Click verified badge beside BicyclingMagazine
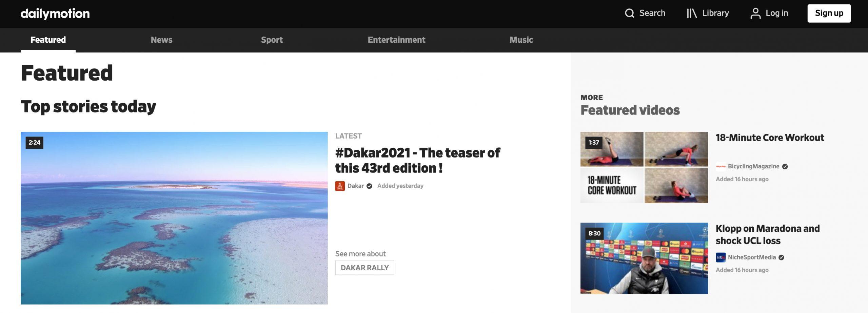Viewport: 868px width, 313px height. click(785, 166)
